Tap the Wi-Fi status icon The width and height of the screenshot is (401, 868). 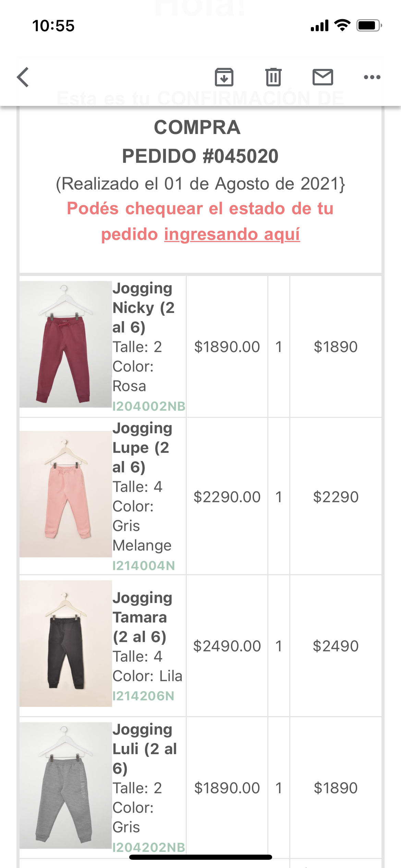tap(342, 25)
